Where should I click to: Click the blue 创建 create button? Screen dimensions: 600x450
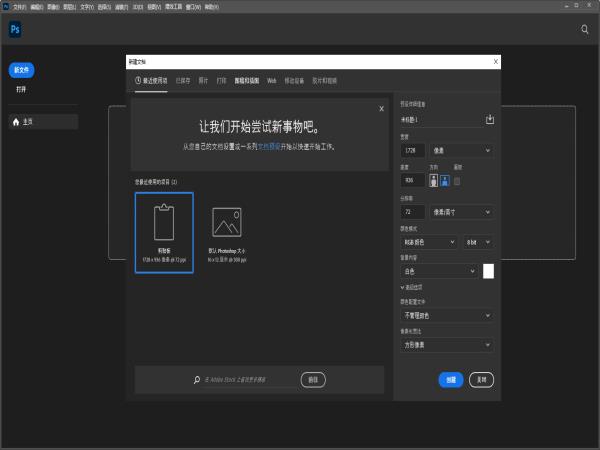click(x=451, y=380)
